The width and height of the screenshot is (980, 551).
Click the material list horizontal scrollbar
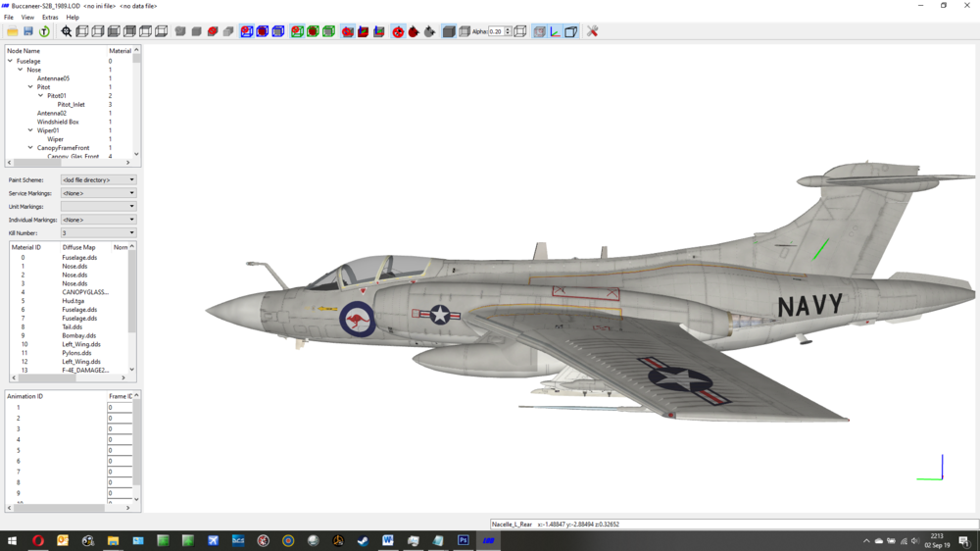pyautogui.click(x=67, y=377)
